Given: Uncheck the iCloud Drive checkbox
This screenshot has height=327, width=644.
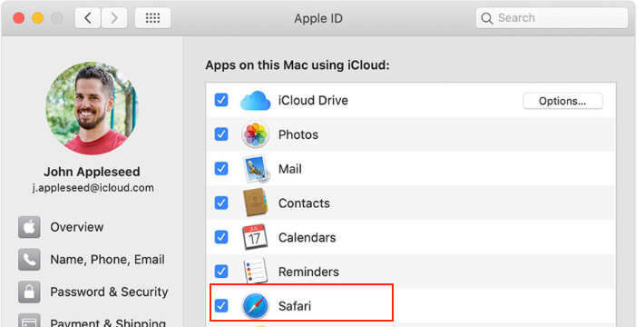Looking at the screenshot, I should 221,100.
